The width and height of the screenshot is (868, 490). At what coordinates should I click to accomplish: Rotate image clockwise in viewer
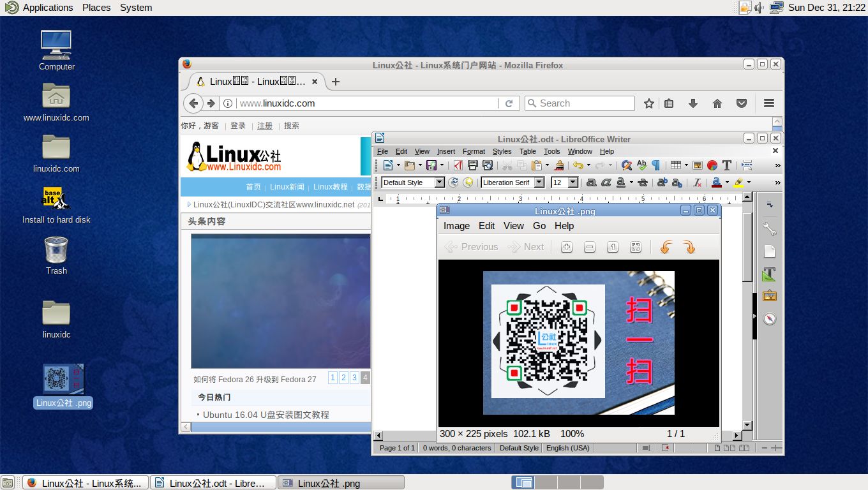689,247
